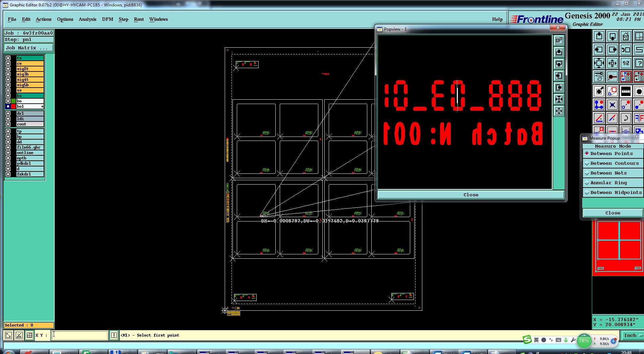Click the previous zoom view icon
The width and height of the screenshot is (644, 354).
(x=626, y=50)
